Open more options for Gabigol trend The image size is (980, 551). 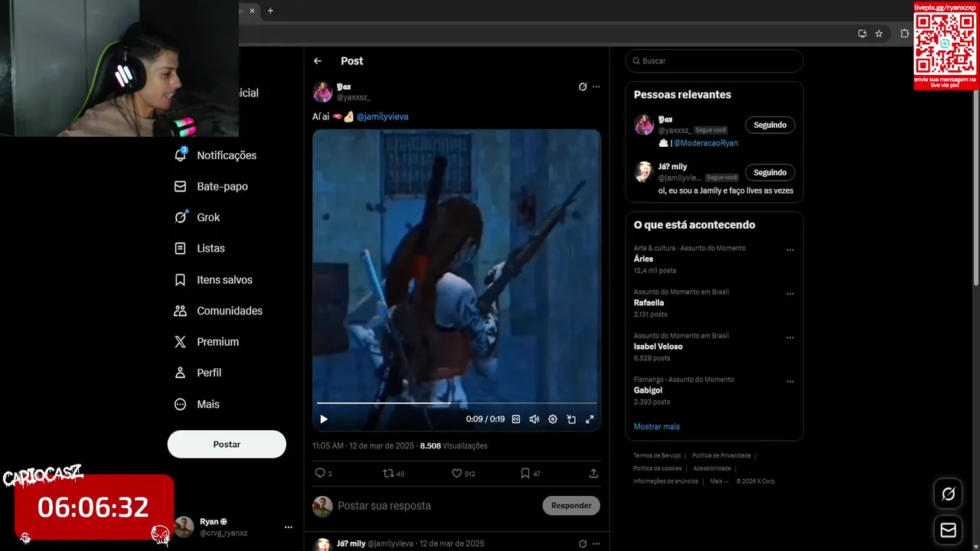tap(790, 381)
